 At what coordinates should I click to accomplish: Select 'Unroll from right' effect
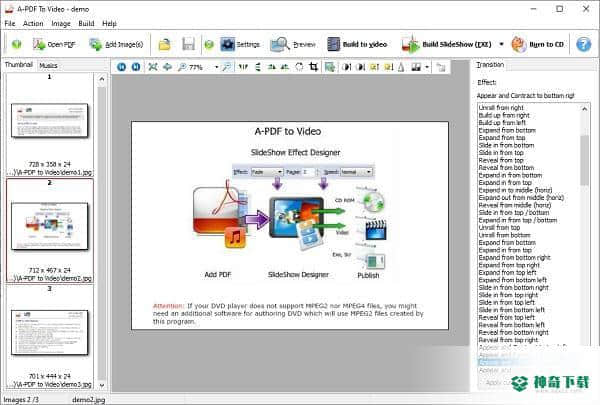[501, 108]
